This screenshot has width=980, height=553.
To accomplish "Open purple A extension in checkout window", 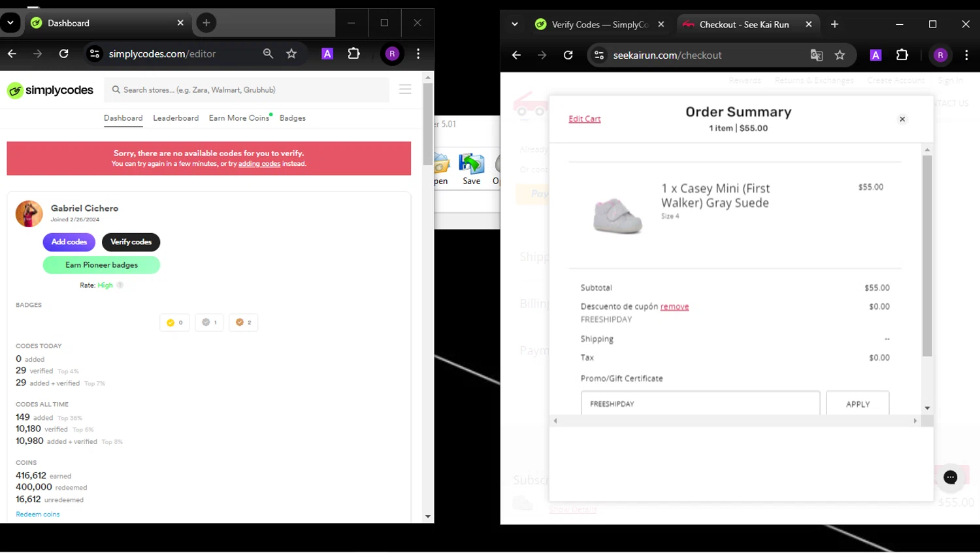I will point(875,55).
